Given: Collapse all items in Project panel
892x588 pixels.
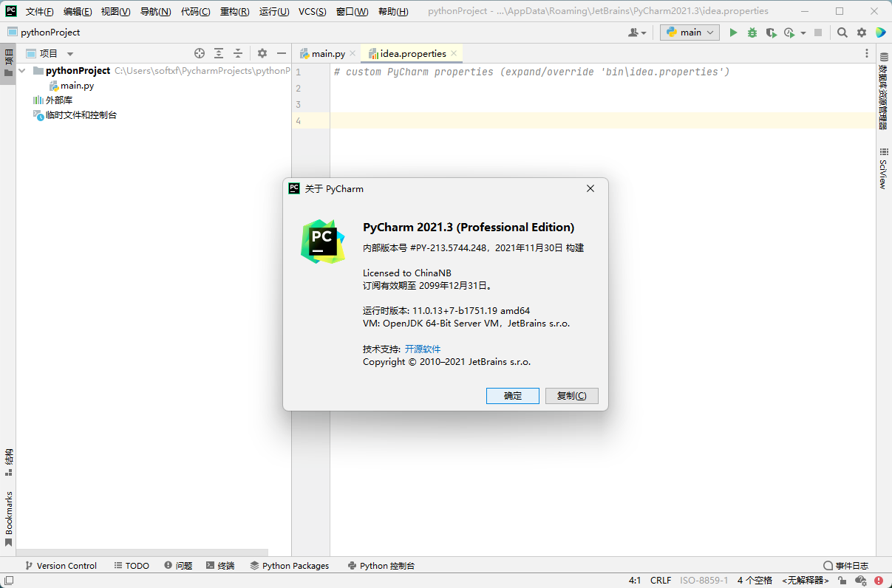Looking at the screenshot, I should coord(238,53).
